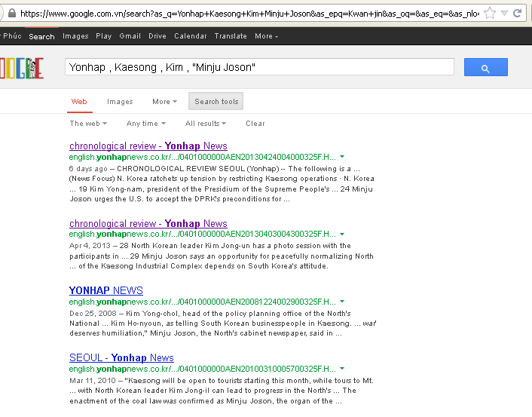Click the blue magnifier search button

pos(485,67)
